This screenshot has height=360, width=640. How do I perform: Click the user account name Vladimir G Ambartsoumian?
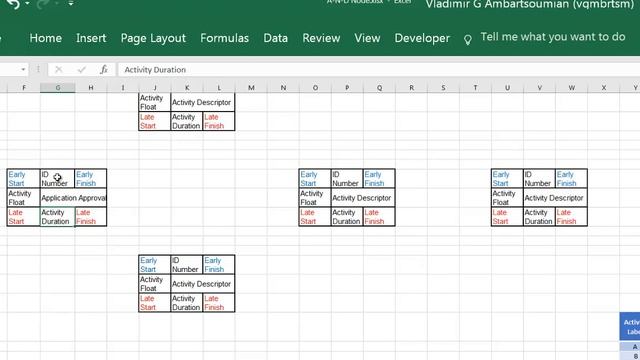pyautogui.click(x=529, y=4)
